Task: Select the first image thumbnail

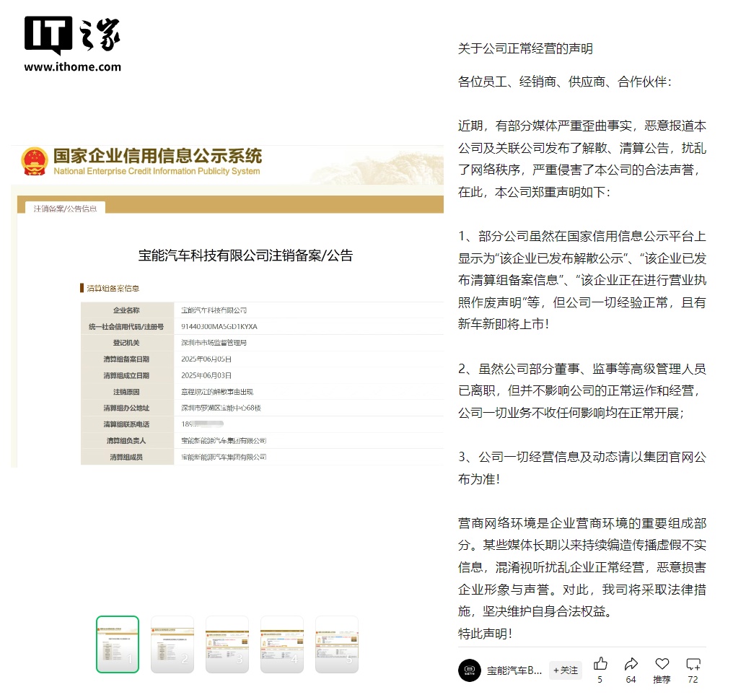Action: click(118, 644)
